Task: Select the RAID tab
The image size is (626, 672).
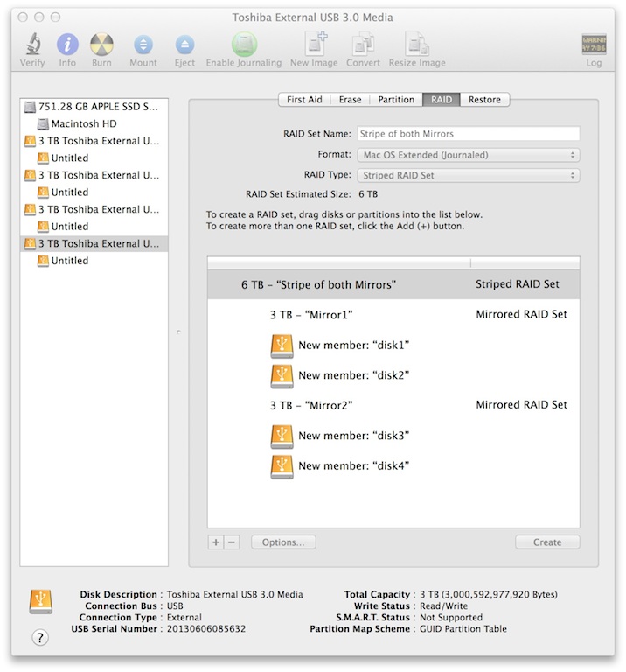Action: tap(442, 100)
